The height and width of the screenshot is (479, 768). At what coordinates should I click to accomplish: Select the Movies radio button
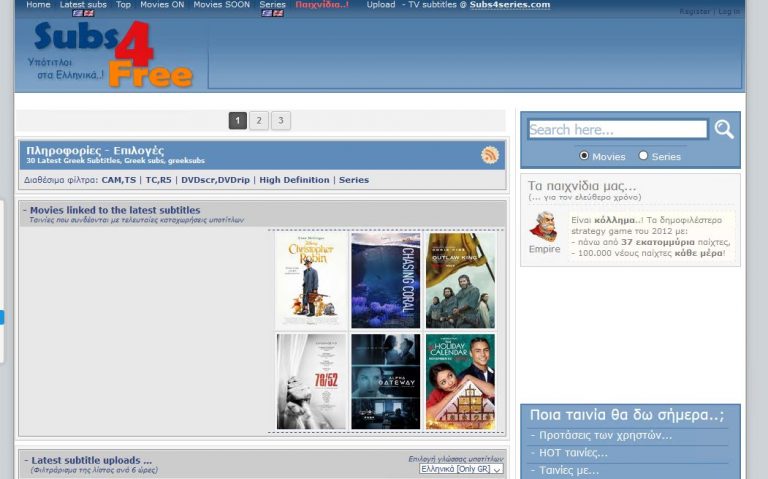click(x=584, y=155)
